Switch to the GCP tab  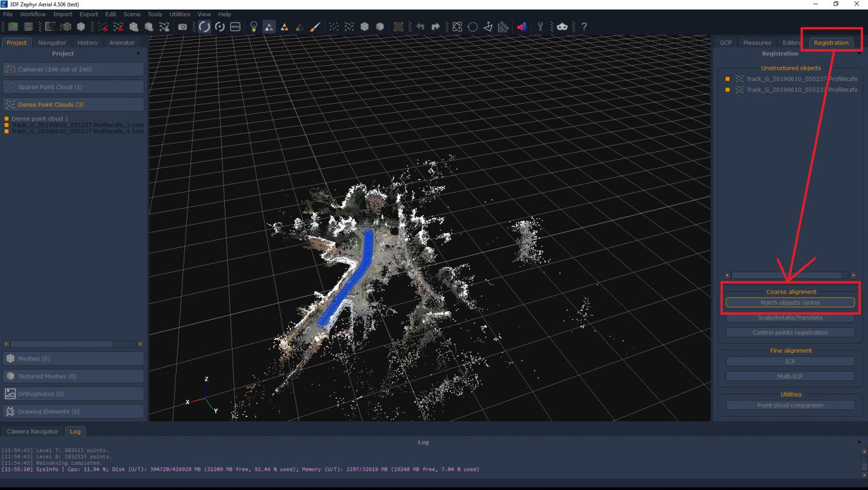726,43
